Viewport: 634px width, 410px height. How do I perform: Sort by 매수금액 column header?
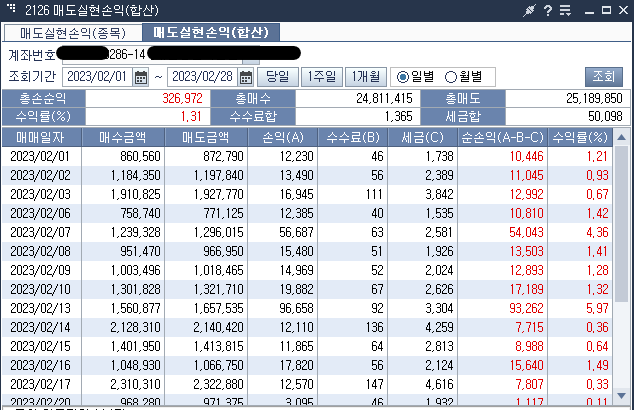pos(123,137)
